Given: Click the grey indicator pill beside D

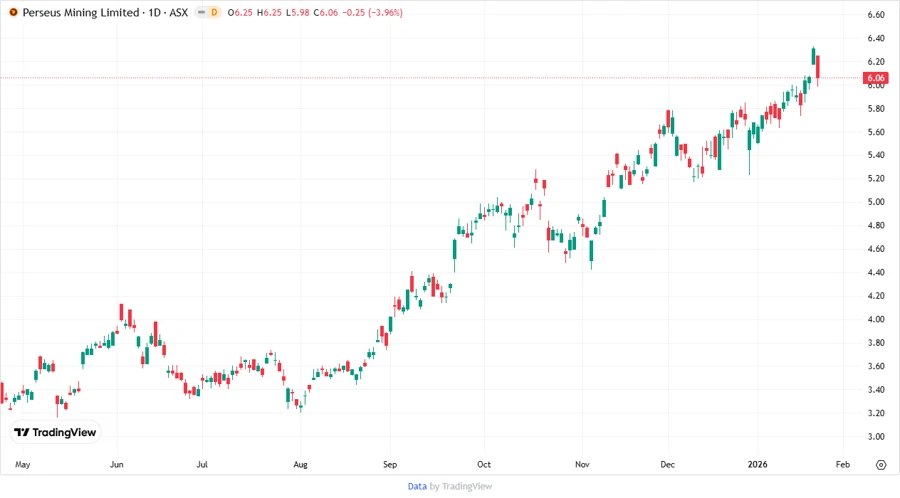Looking at the screenshot, I should pyautogui.click(x=201, y=12).
